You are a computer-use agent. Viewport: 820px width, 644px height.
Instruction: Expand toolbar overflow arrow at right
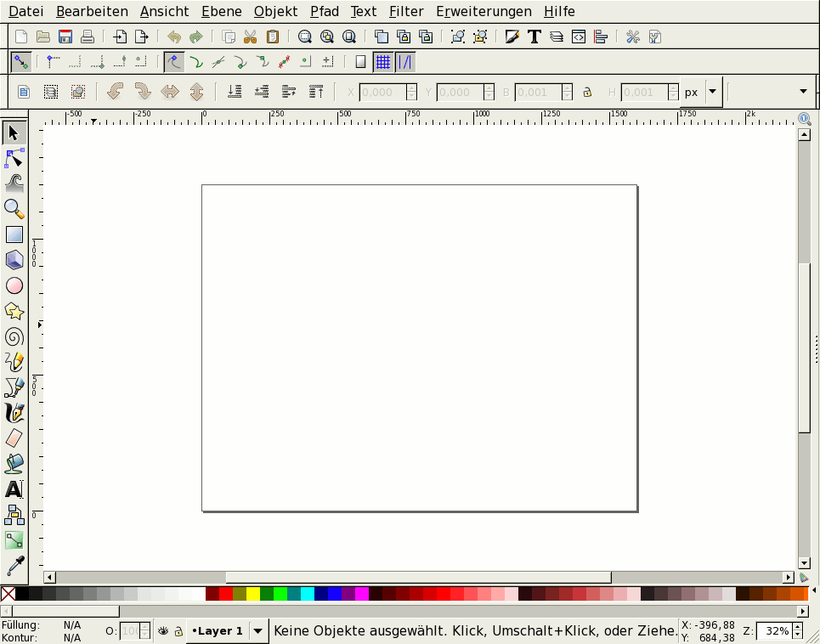[803, 92]
